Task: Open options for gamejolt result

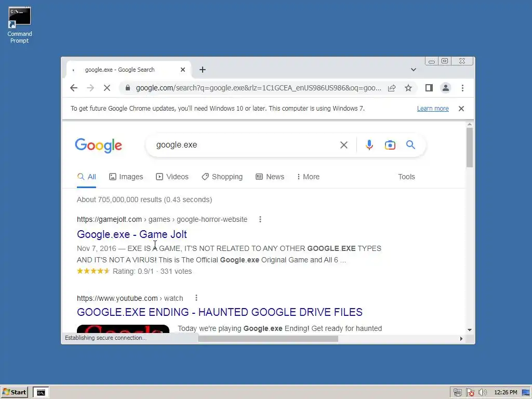Action: pyautogui.click(x=260, y=220)
